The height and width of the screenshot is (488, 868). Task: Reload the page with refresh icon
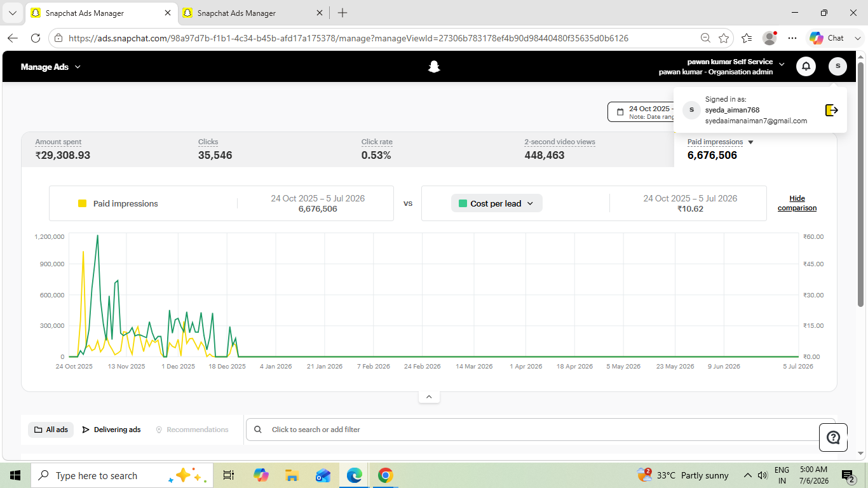[x=36, y=38]
